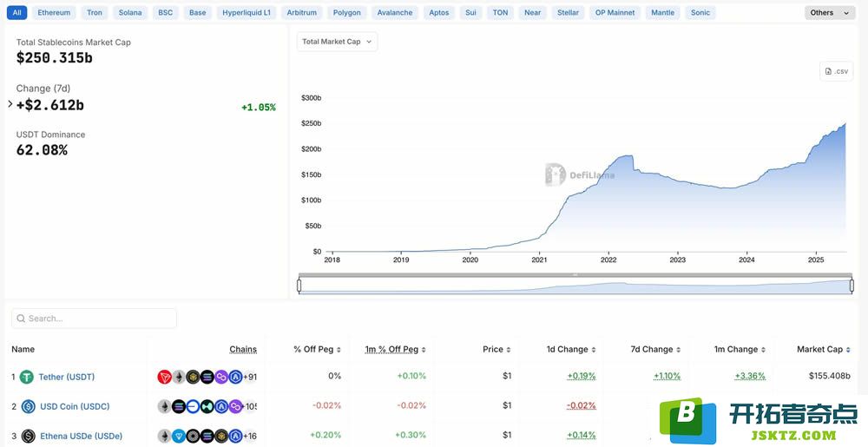
Task: Expand the Others chain dropdown
Action: pos(830,13)
